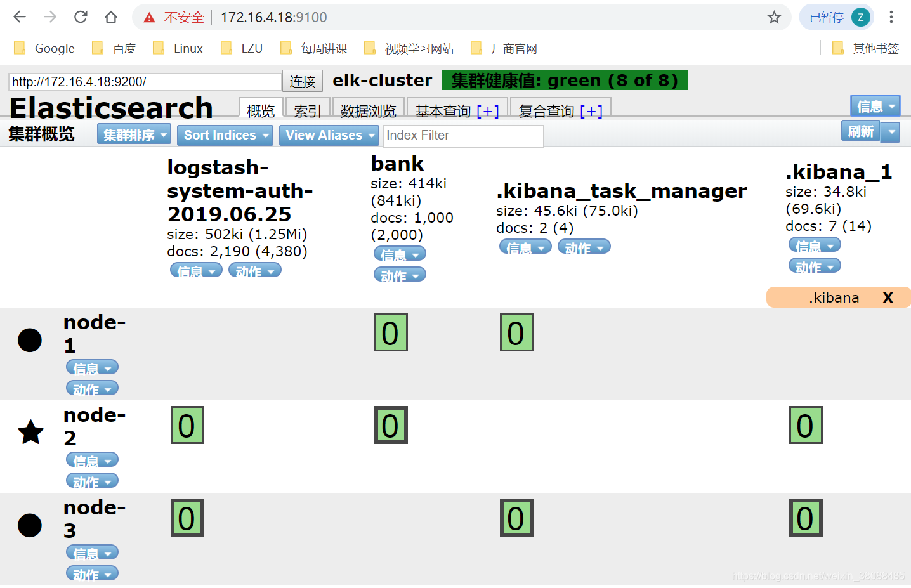Open the 厂商官网 bookmark folder
Viewport: 911px width, 588px height.
[504, 48]
